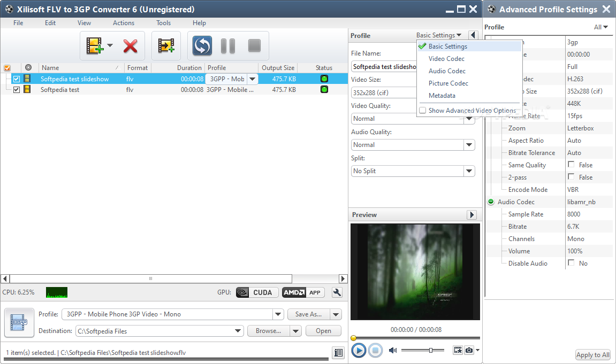Click the Pause conversion icon

coord(228,46)
